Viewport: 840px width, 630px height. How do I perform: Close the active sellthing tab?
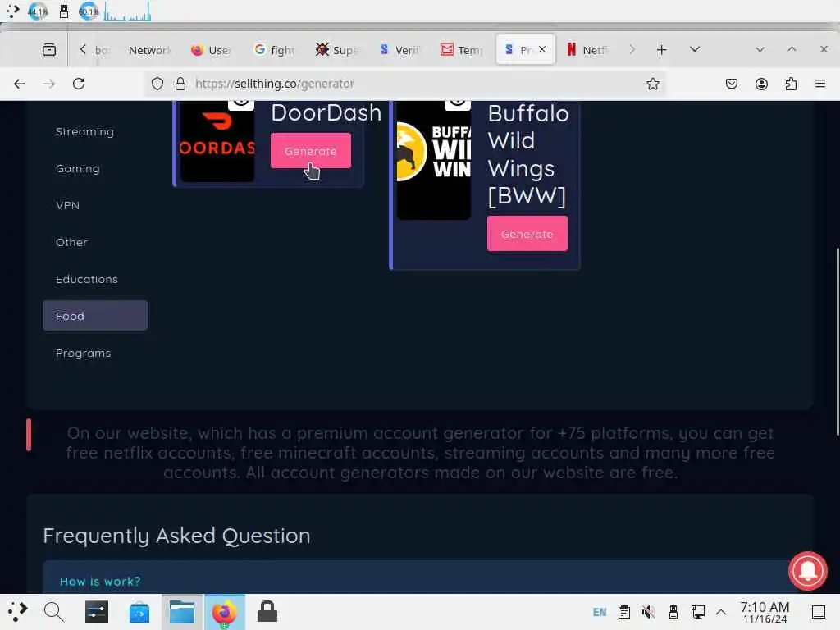[x=542, y=49]
